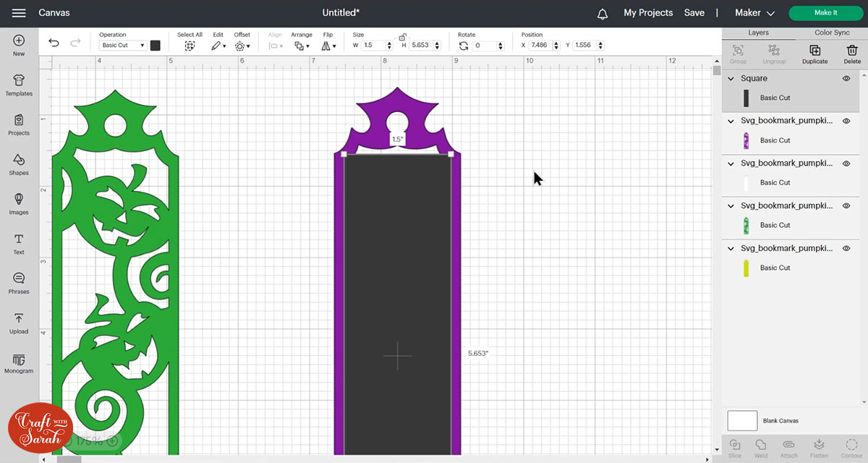Open the Maker machine dropdown
Screen dimensions: 868x463
pos(754,13)
